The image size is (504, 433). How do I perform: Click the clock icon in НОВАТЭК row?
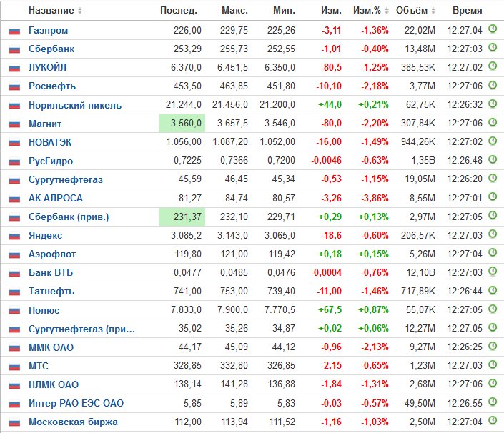[x=493, y=141]
